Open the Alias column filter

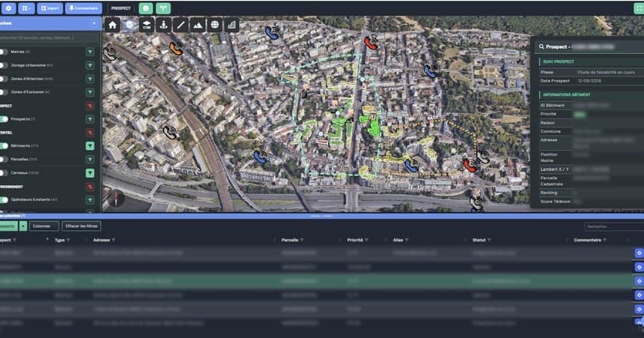click(407, 240)
